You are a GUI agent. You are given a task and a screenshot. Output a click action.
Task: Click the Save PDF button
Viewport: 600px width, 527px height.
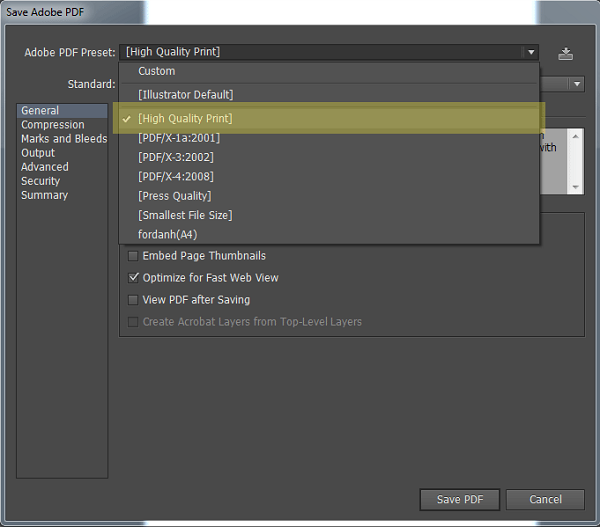pyautogui.click(x=460, y=499)
